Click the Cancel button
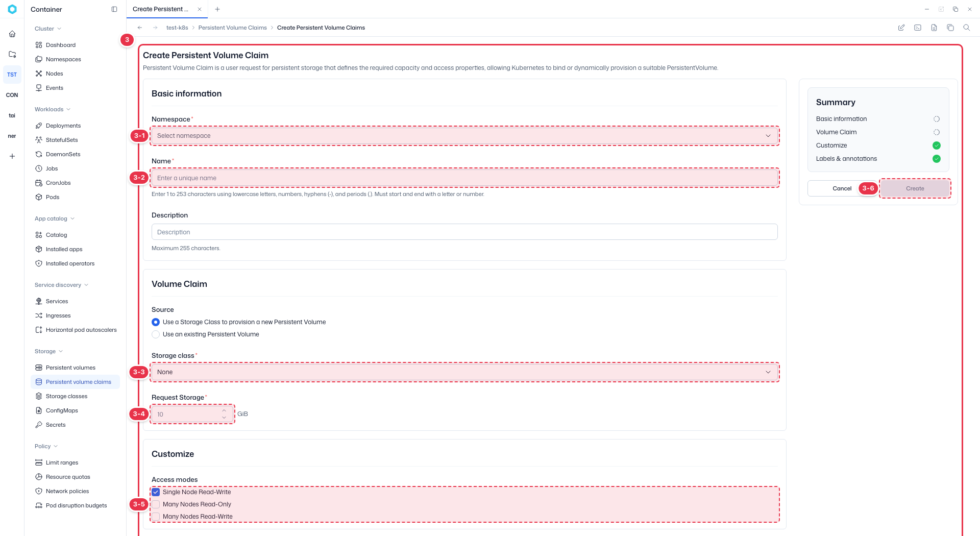Viewport: 980px width, 536px height. (842, 188)
